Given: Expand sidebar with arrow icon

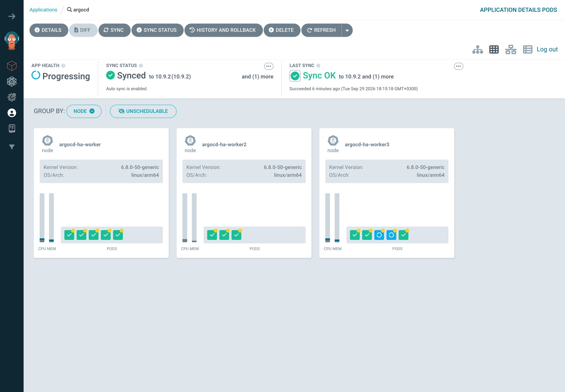Looking at the screenshot, I should coord(12,16).
